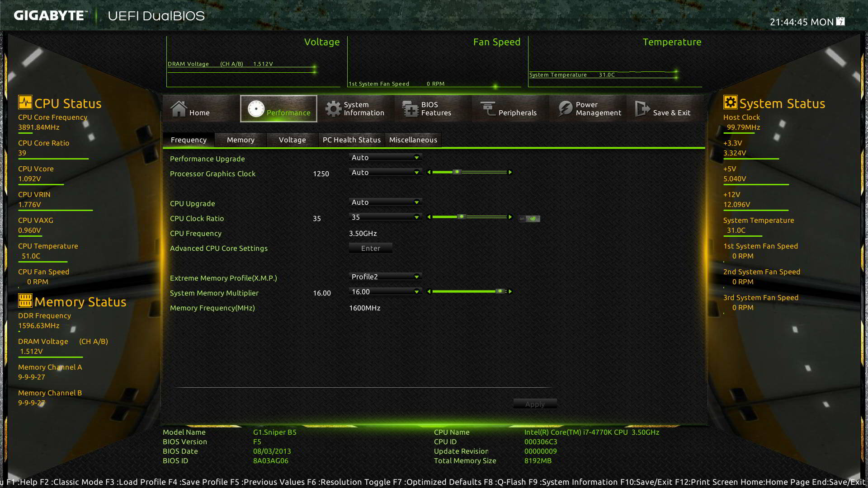Viewport: 868px width, 488px height.
Task: Switch to the Miscellaneous tab
Action: point(413,140)
